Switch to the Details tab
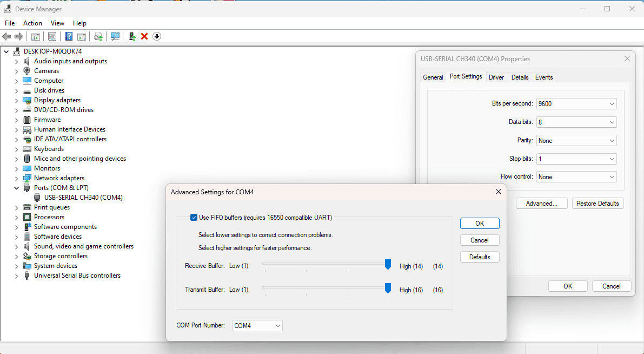 pyautogui.click(x=520, y=77)
